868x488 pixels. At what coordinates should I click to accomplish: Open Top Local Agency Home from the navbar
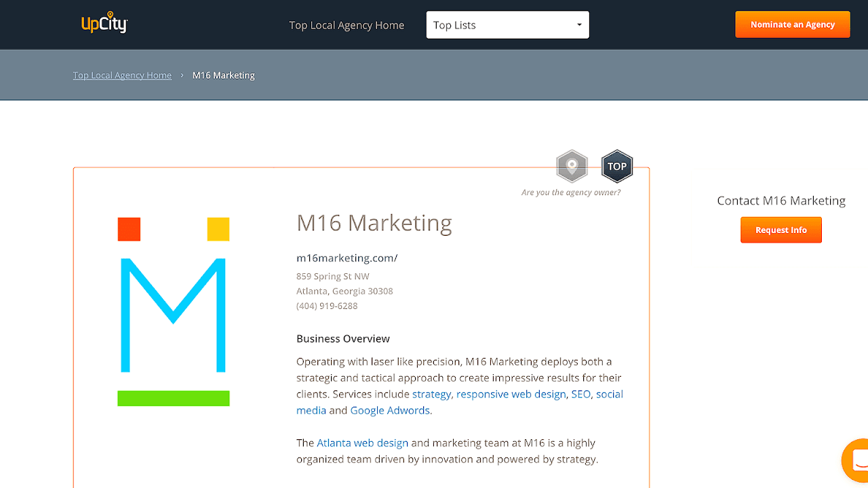coord(347,25)
